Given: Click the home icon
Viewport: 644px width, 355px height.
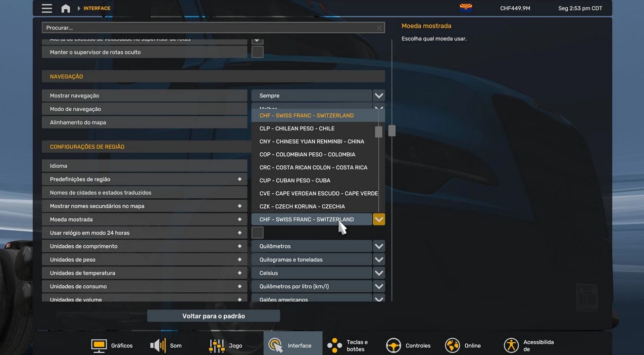Looking at the screenshot, I should point(66,8).
